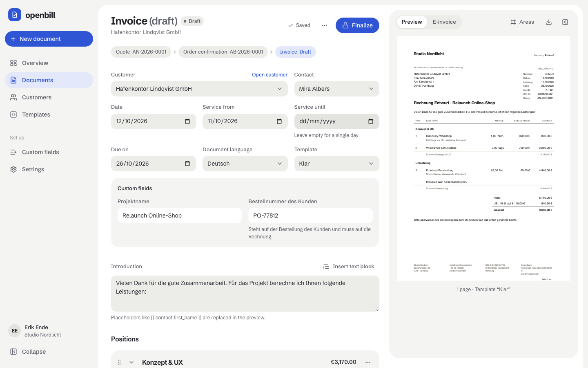Open the Contact dropdown
The width and height of the screenshot is (588, 368).
tap(337, 89)
